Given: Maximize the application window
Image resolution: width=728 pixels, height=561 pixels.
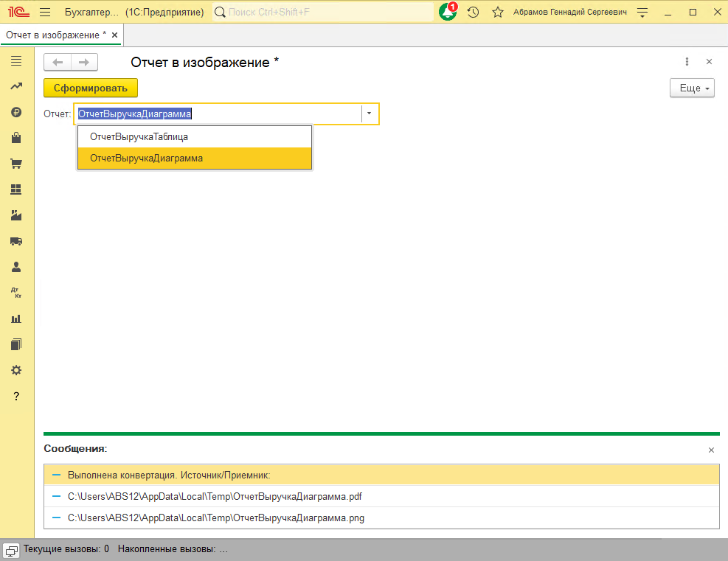Looking at the screenshot, I should 693,13.
